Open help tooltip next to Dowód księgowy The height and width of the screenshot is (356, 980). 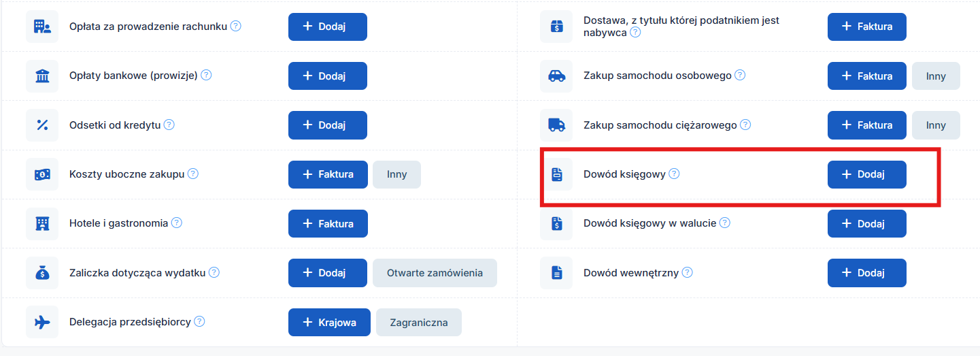pyautogui.click(x=674, y=174)
